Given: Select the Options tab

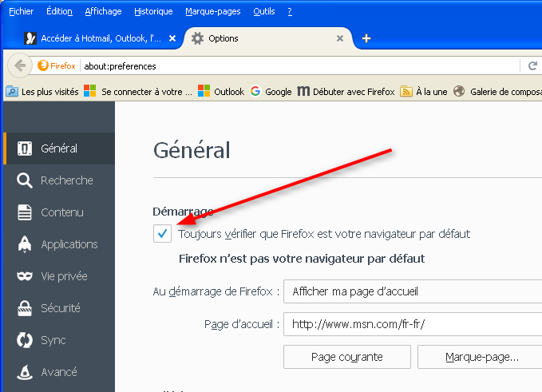Looking at the screenshot, I should coord(268,38).
